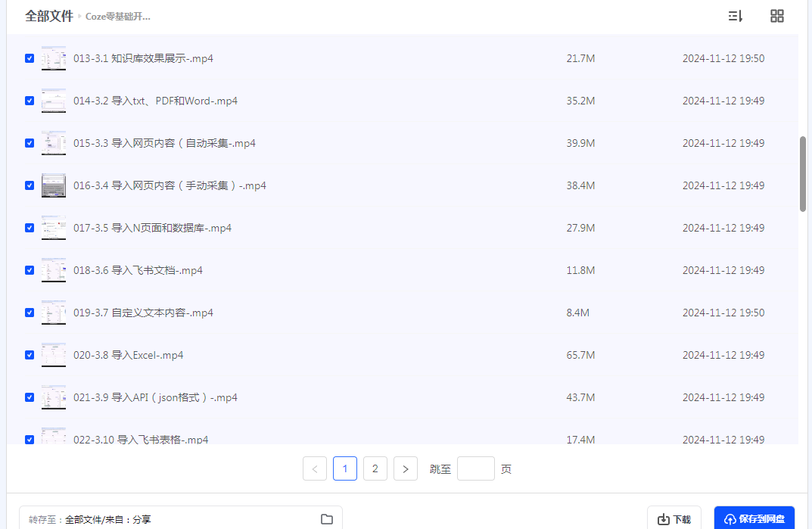Click the sort order icon
The height and width of the screenshot is (529, 812).
[x=735, y=16]
